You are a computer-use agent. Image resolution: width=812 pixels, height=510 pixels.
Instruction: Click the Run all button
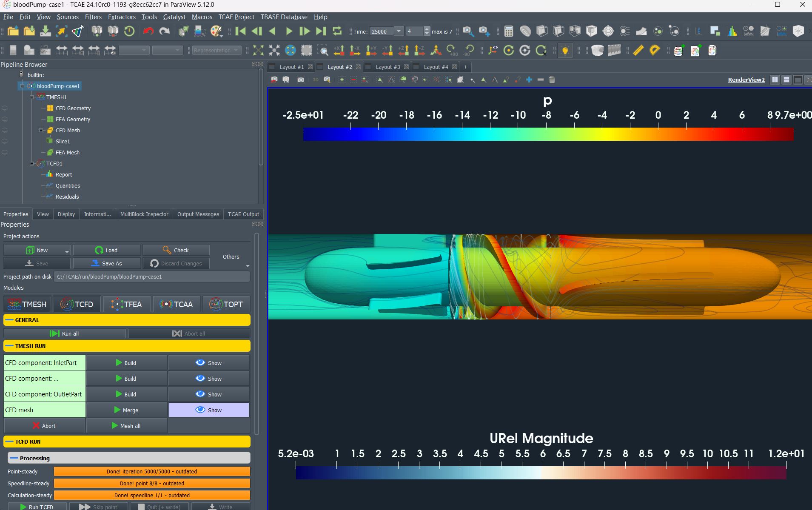(65, 333)
